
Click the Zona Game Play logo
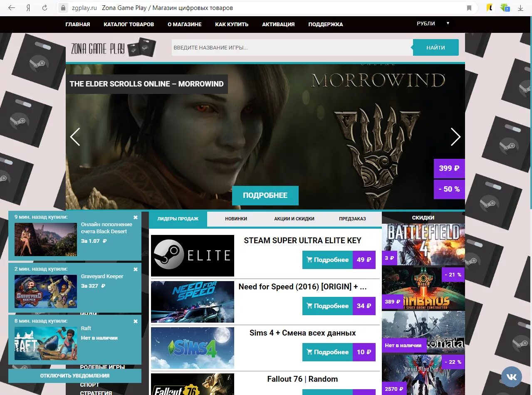click(x=113, y=47)
